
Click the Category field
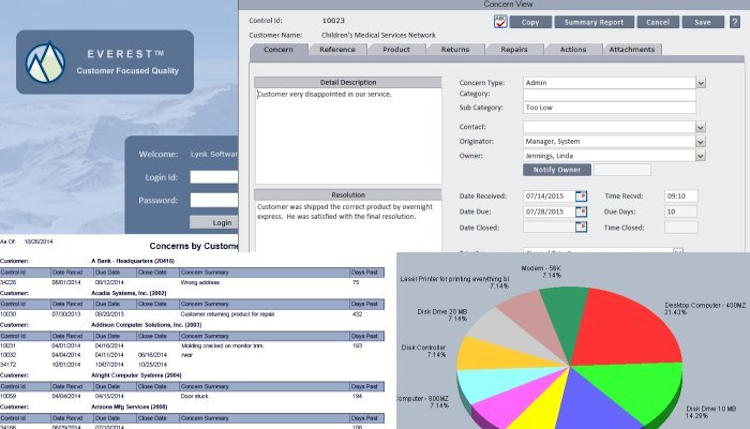click(x=609, y=94)
